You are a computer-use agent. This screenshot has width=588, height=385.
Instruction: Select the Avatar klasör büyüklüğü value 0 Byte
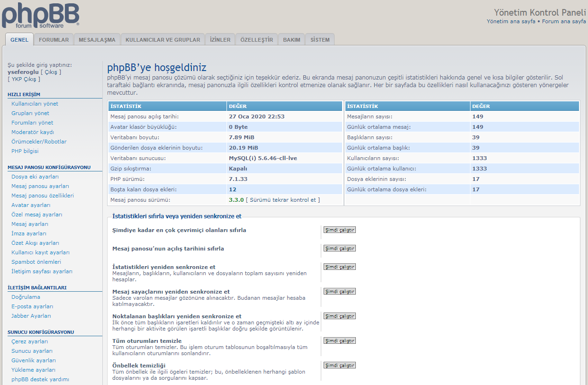point(238,127)
